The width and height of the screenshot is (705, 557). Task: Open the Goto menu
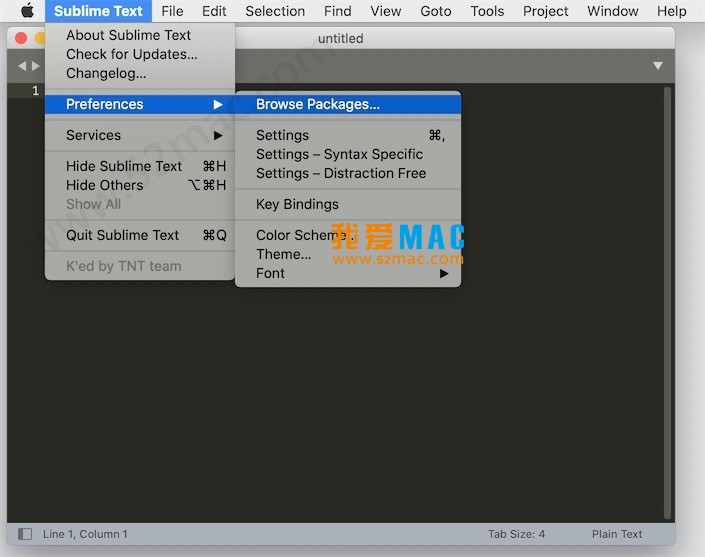click(436, 11)
